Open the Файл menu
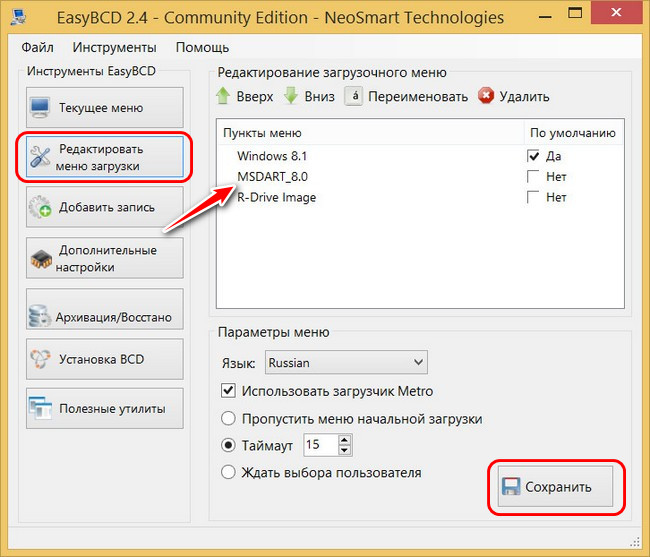650x557 pixels. tap(37, 47)
